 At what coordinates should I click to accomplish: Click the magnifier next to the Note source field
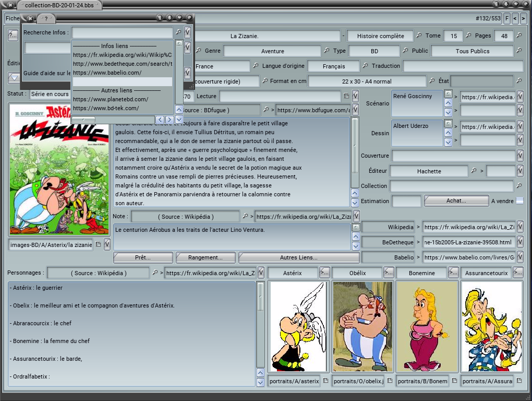(x=245, y=216)
